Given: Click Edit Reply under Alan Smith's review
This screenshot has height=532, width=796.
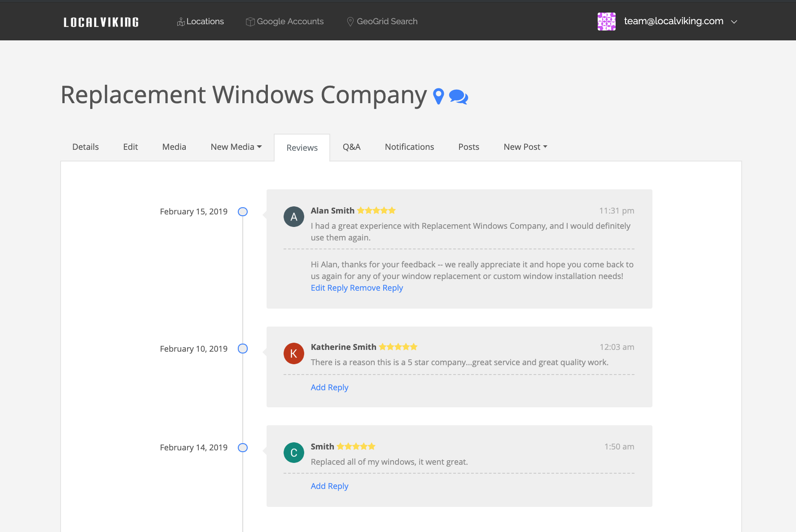Looking at the screenshot, I should (328, 288).
